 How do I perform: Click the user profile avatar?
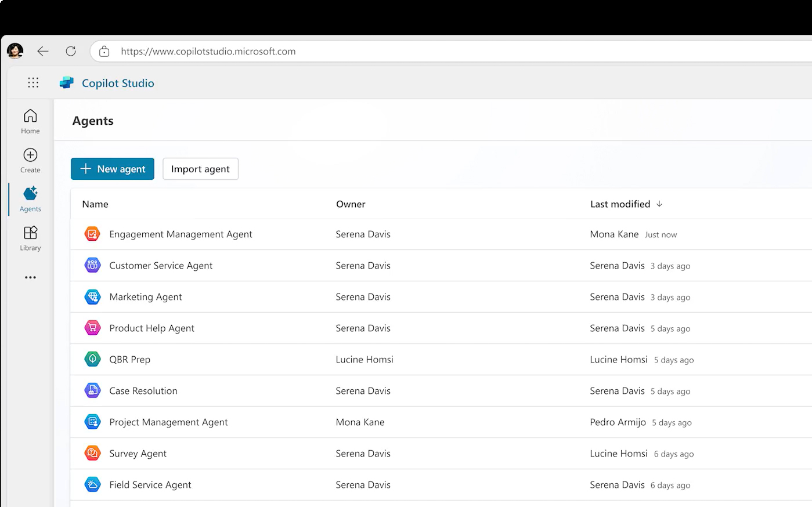click(x=15, y=51)
